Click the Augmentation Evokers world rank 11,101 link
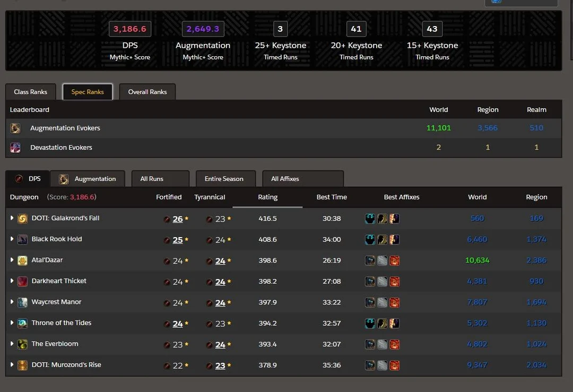The height and width of the screenshot is (392, 573). [x=437, y=128]
